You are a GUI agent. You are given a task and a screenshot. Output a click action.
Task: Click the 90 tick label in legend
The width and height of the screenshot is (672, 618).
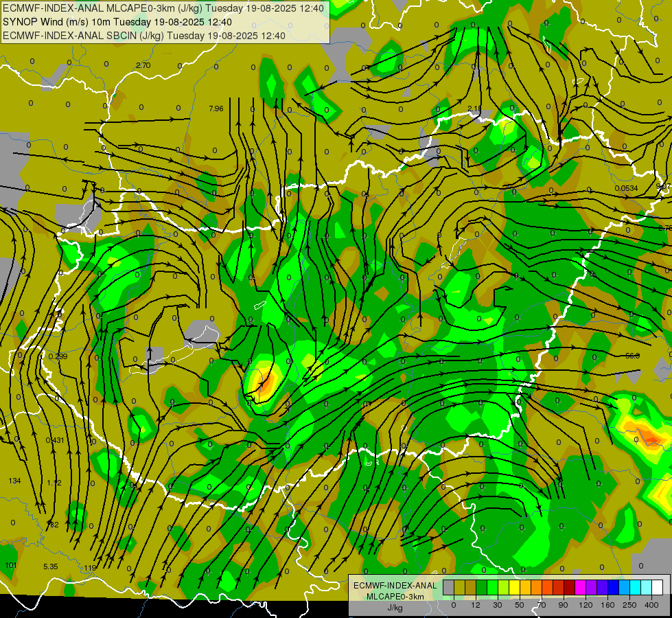coord(563,605)
